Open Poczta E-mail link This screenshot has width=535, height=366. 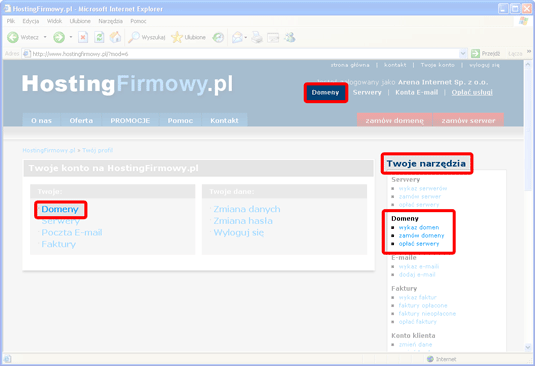(72, 232)
